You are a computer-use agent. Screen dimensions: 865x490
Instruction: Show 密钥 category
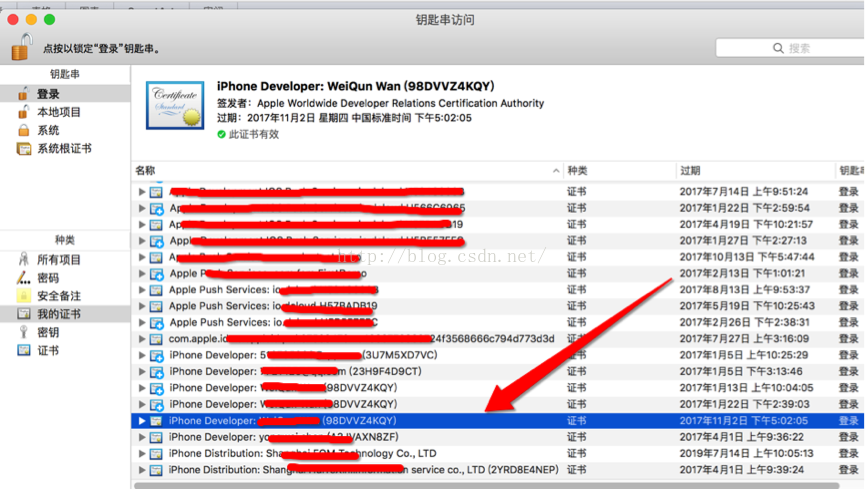pyautogui.click(x=65, y=332)
